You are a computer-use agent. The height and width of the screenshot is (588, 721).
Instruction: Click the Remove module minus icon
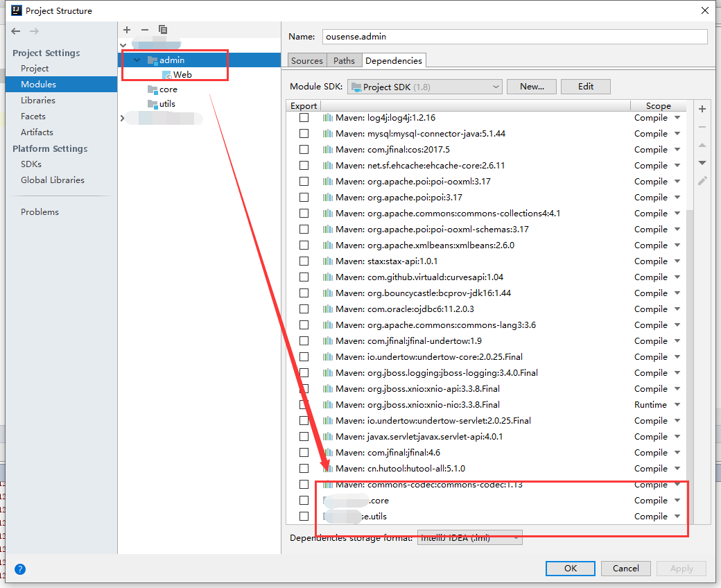coord(144,30)
